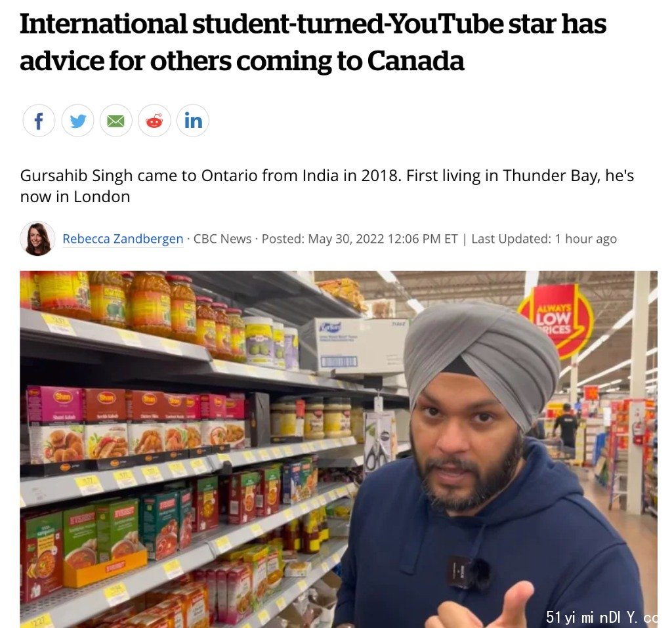Click the article headline about YouTube star
This screenshot has width=672, height=628.
coord(313,42)
